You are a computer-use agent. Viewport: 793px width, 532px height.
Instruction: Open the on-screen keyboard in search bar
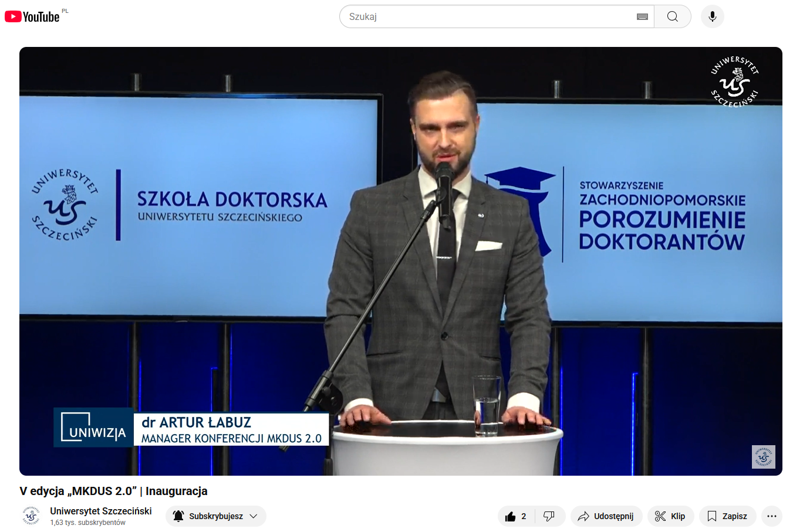(642, 16)
